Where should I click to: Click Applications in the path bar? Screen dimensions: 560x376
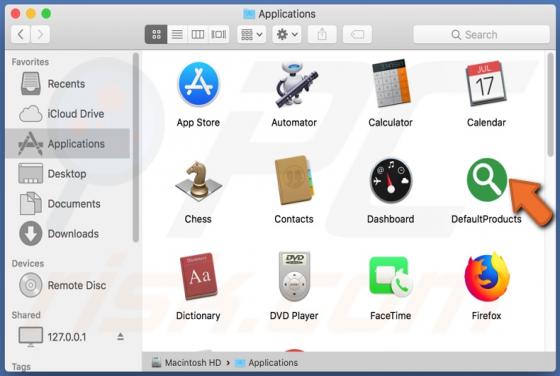coord(266,363)
